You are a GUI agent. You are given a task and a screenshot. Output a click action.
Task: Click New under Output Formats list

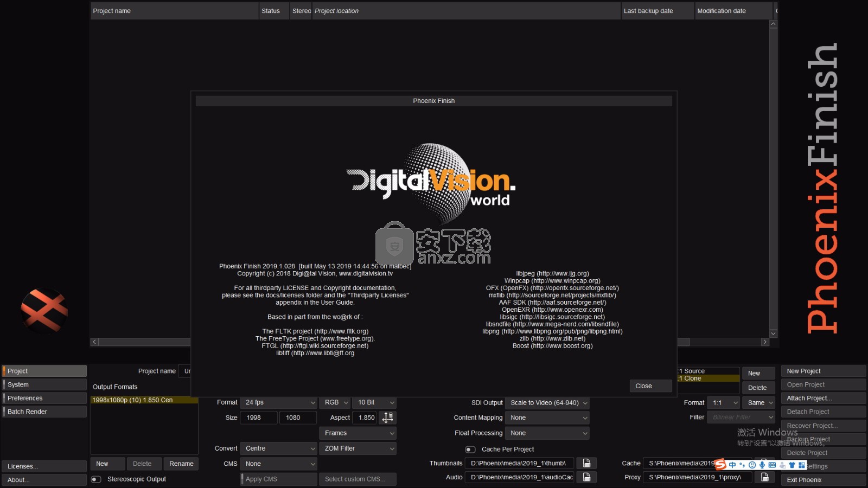pyautogui.click(x=108, y=464)
